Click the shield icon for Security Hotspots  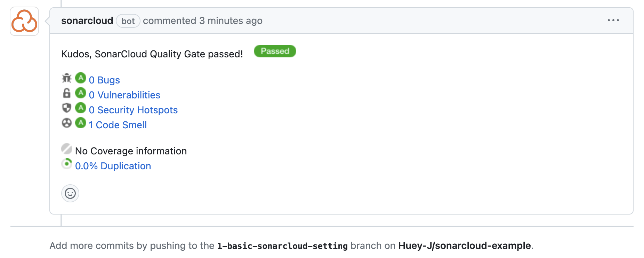tap(67, 108)
